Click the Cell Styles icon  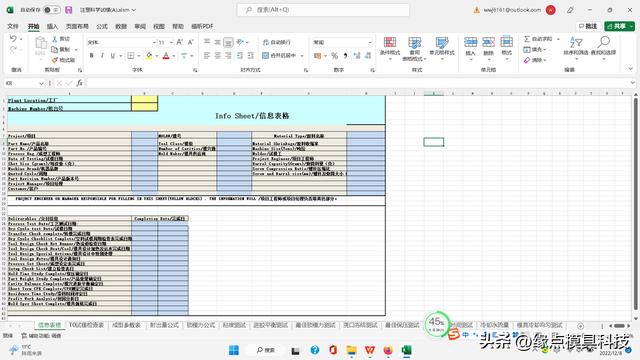[x=442, y=42]
